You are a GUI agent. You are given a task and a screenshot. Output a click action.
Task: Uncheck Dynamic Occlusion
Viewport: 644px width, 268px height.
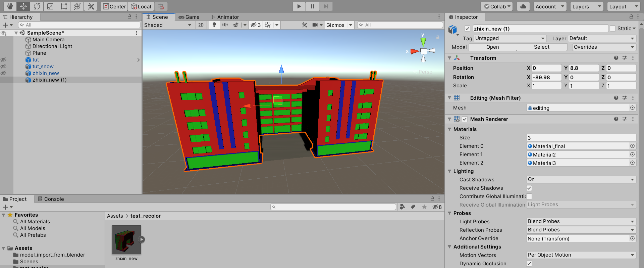click(x=529, y=264)
